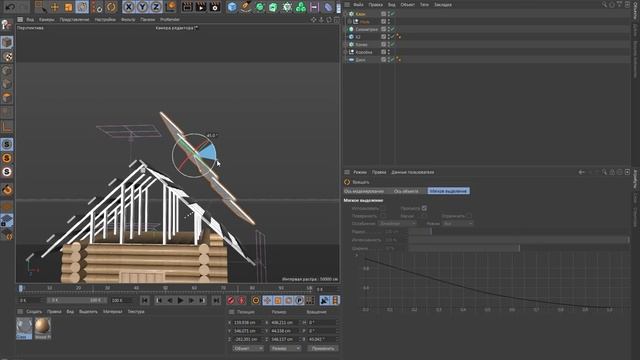Click the Undo arrow icon
This screenshot has width=640, height=360.
pos(10,7)
